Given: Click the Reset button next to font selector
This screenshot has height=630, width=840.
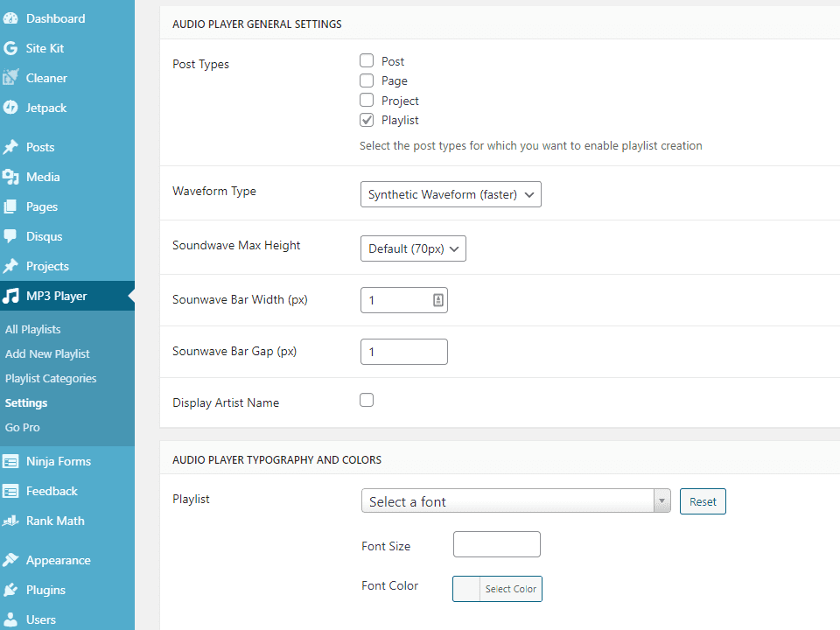Looking at the screenshot, I should 703,501.
